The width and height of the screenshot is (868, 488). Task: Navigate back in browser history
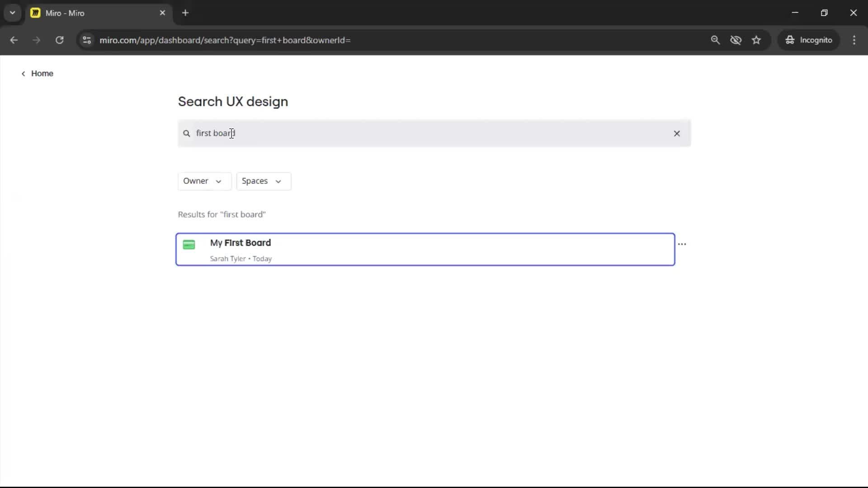pos(14,40)
